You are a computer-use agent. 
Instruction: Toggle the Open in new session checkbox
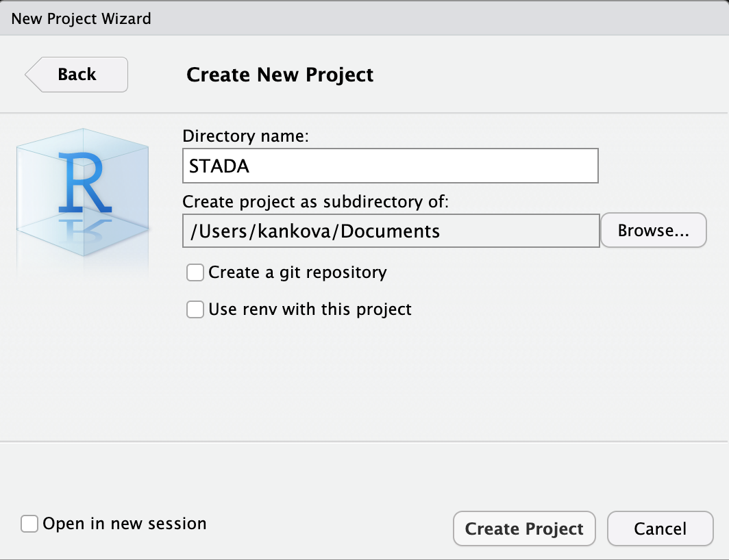pyautogui.click(x=29, y=524)
